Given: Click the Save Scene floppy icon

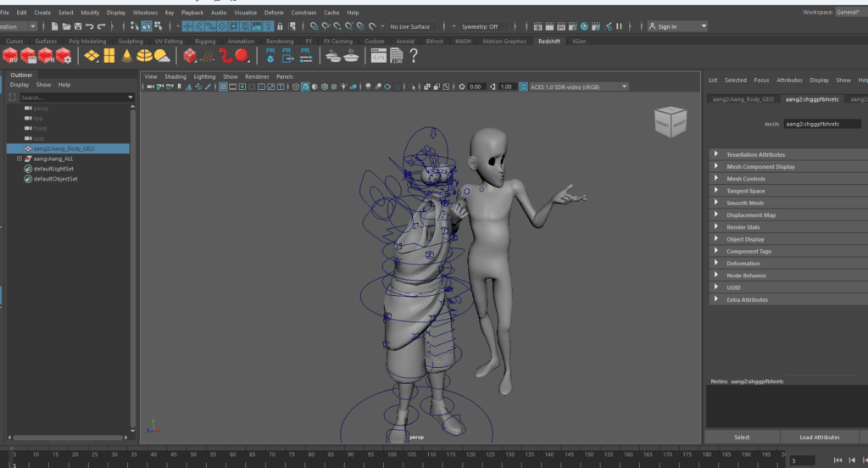Looking at the screenshot, I should (77, 26).
